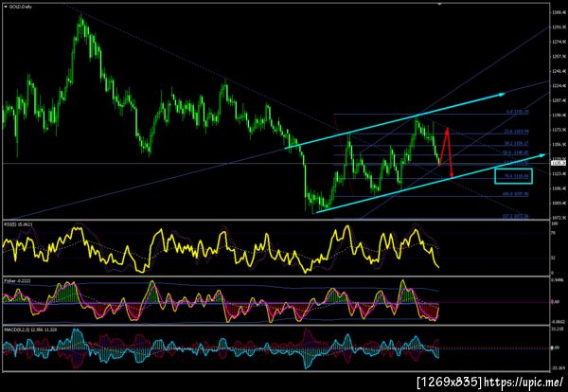Select the Fisher indicator label

click(15, 281)
